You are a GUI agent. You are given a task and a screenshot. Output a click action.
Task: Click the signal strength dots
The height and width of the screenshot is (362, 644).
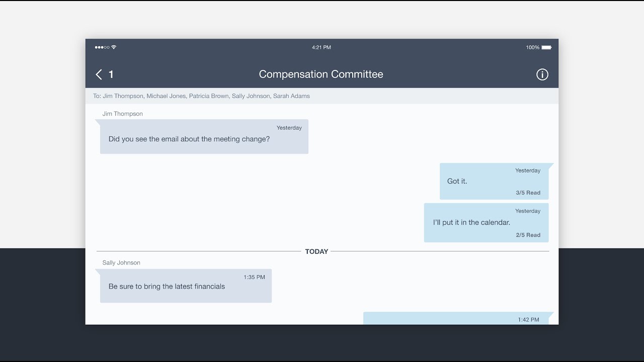(102, 47)
